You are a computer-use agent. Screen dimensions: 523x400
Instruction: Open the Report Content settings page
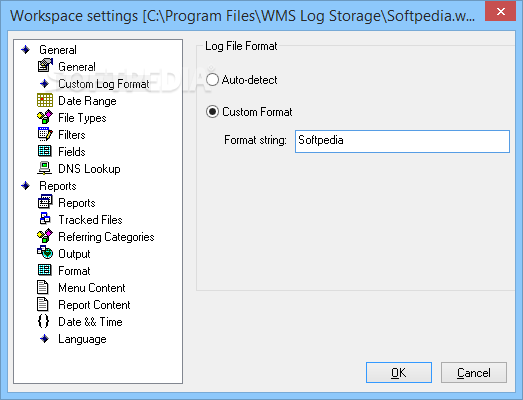(x=94, y=305)
